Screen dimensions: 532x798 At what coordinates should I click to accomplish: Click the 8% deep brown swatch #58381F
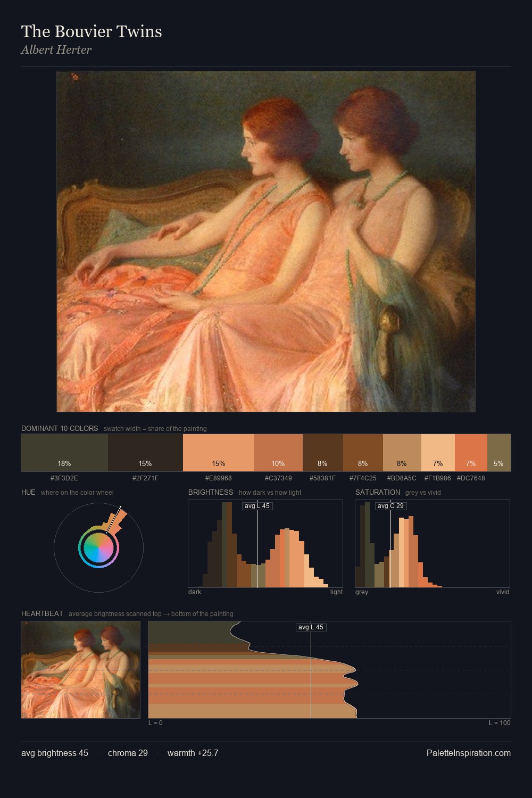point(323,453)
